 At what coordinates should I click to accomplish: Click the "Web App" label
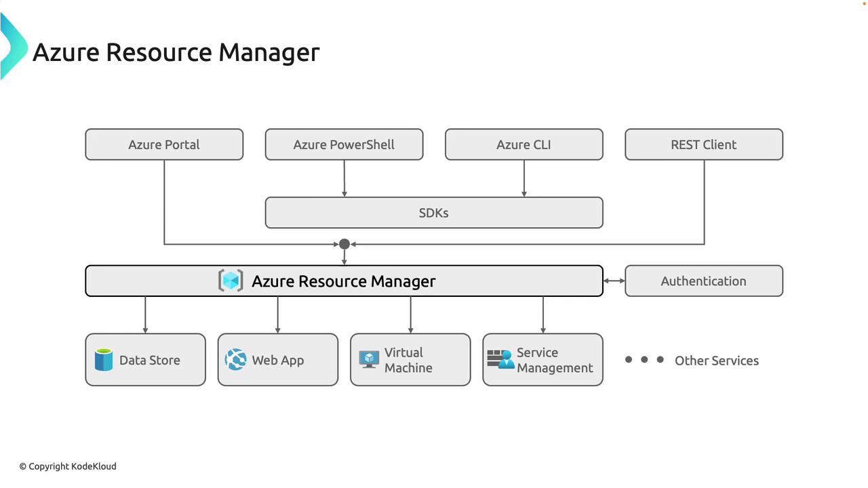tap(278, 361)
